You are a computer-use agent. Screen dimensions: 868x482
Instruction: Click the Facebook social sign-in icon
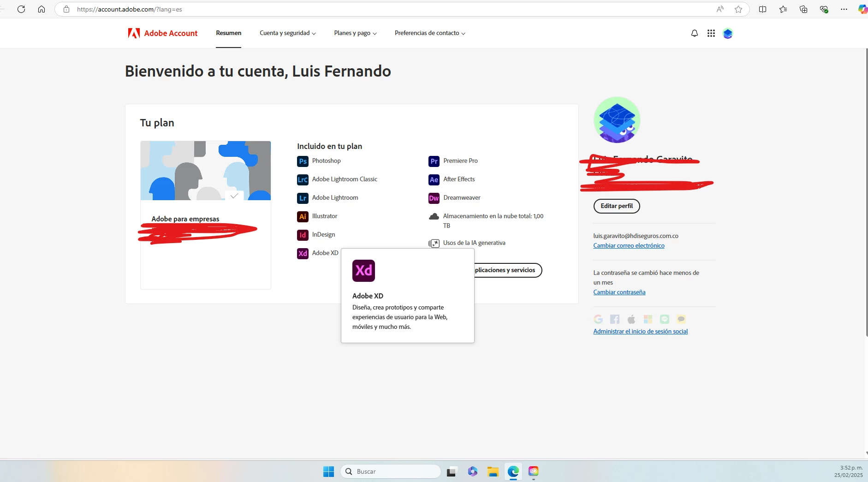click(615, 319)
